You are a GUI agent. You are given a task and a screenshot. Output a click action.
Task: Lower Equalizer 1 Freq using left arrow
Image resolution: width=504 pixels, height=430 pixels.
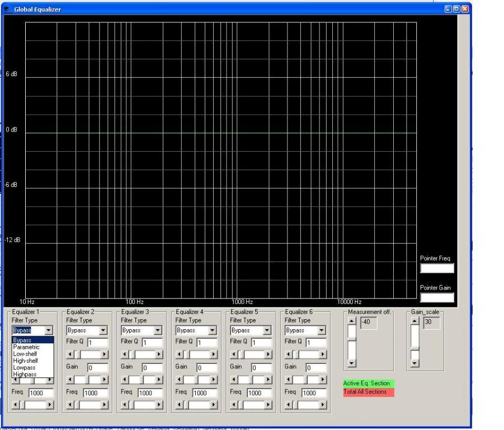coord(16,405)
